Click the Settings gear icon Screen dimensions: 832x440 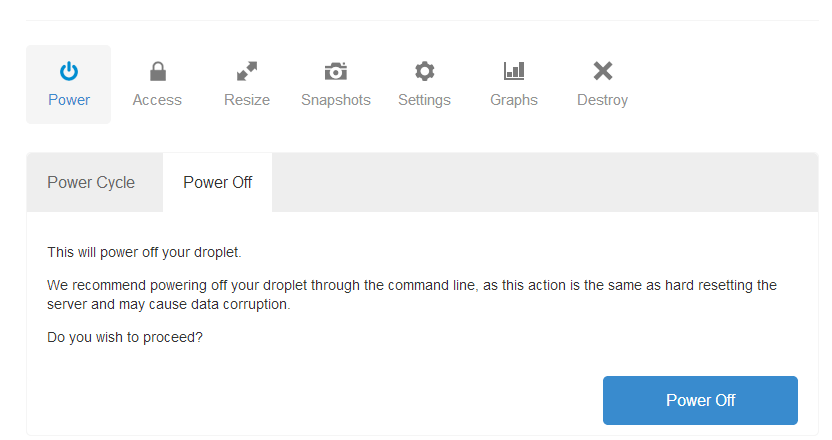pos(424,71)
